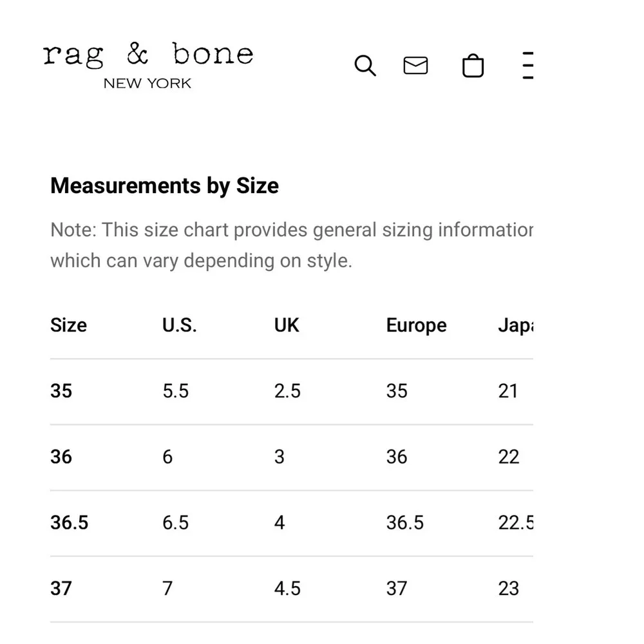Click the partially visible Japan column header
This screenshot has width=644, height=644.
(516, 326)
